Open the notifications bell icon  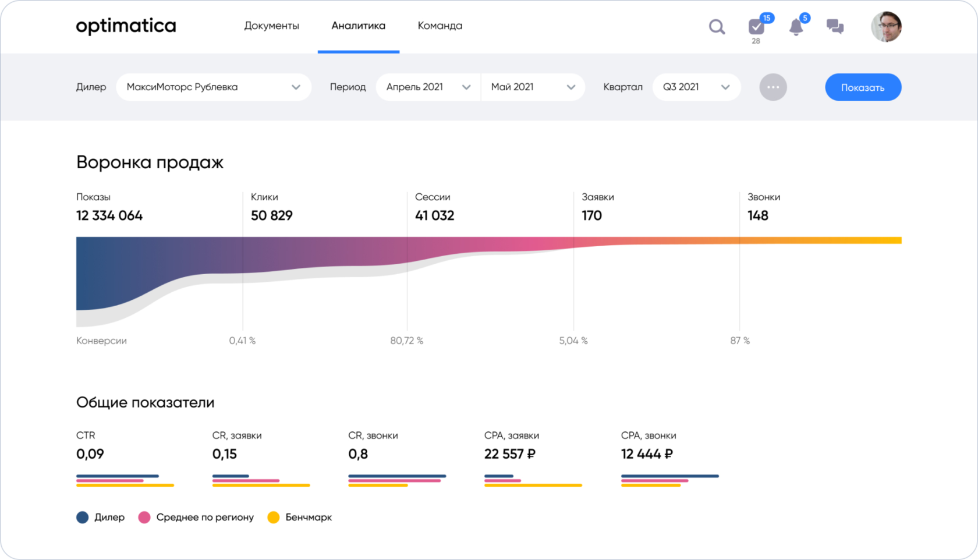(796, 27)
